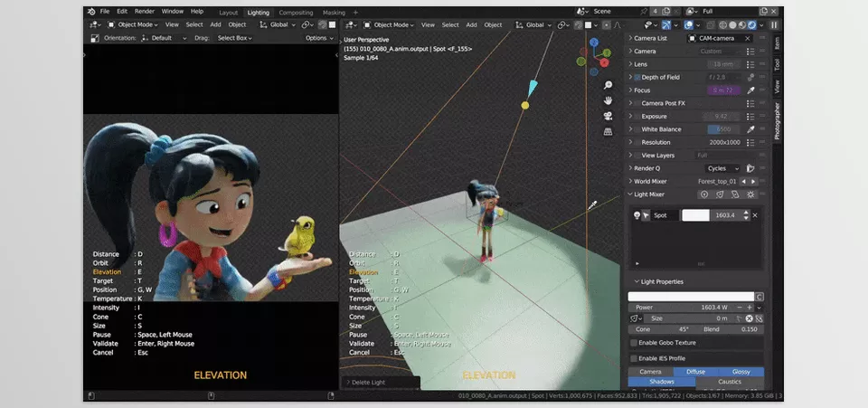Screen dimensions: 868x408
Task: Open the Orientation Default dropdown
Action: (x=165, y=38)
